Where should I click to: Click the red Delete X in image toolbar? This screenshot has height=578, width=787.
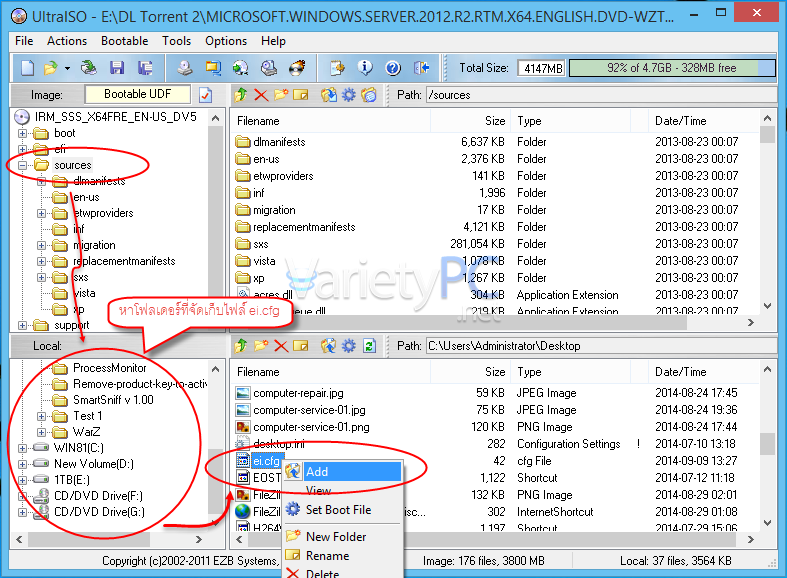(x=261, y=94)
